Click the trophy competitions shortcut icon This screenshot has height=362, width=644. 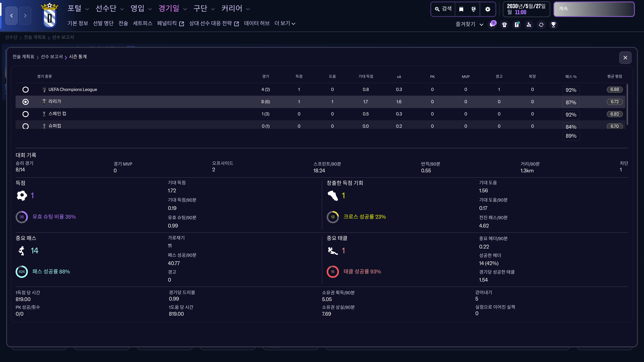click(553, 25)
